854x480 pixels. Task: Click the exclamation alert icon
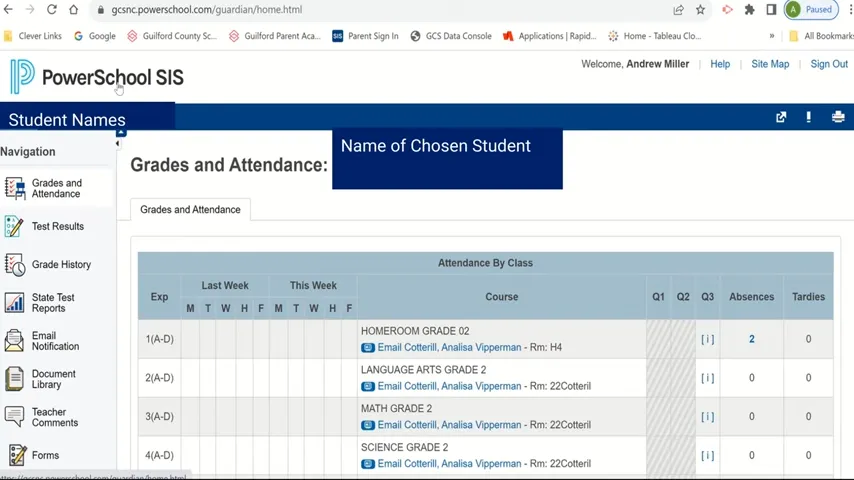(808, 117)
